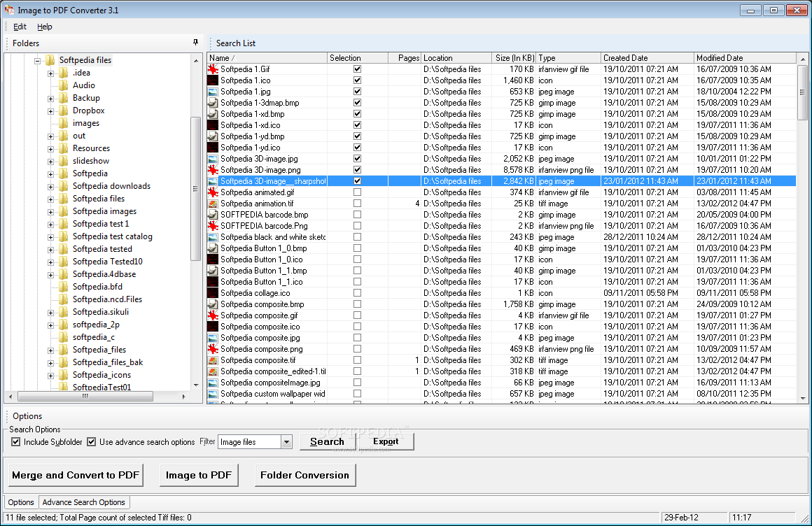The image size is (812, 526).
Task: Click the icon of Softpedia compositeImage.jpg
Action: [212, 383]
